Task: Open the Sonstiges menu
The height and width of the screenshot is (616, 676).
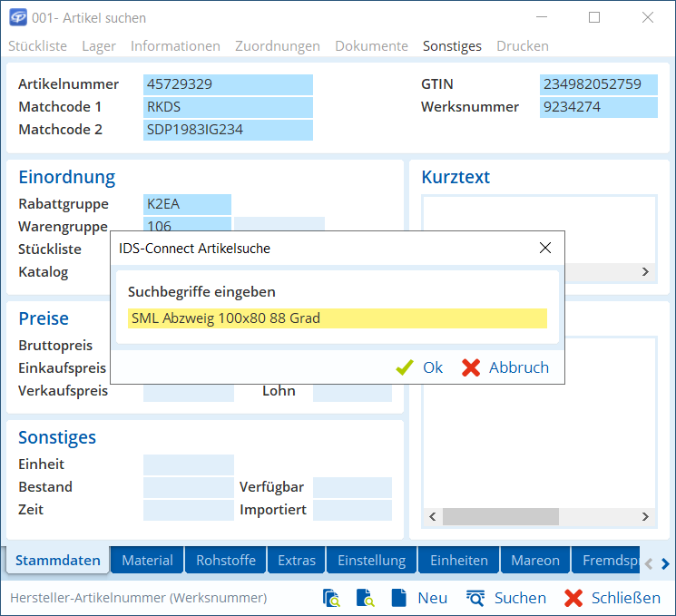Action: (x=452, y=45)
